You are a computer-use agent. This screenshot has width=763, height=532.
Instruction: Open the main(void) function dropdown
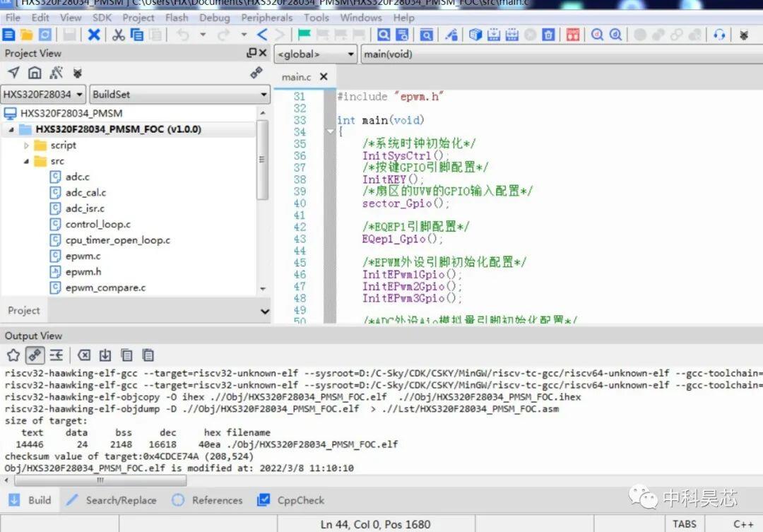tap(562, 54)
